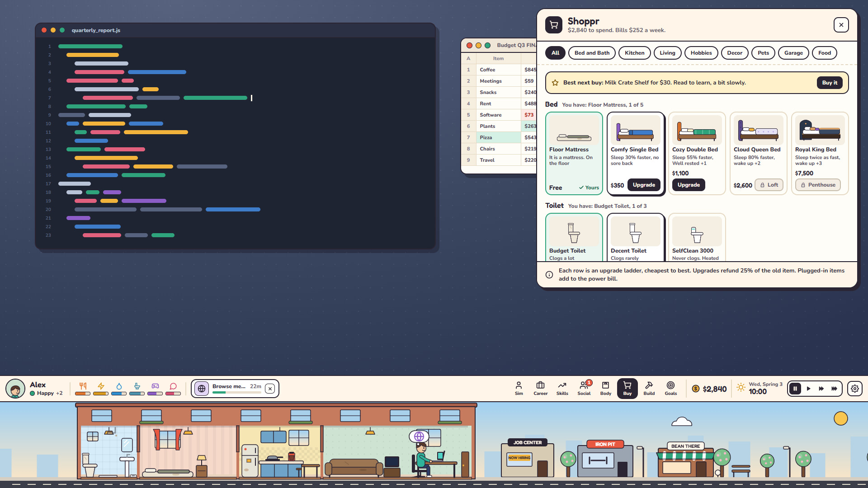
Task: Click the Job Center building
Action: pyautogui.click(x=527, y=458)
